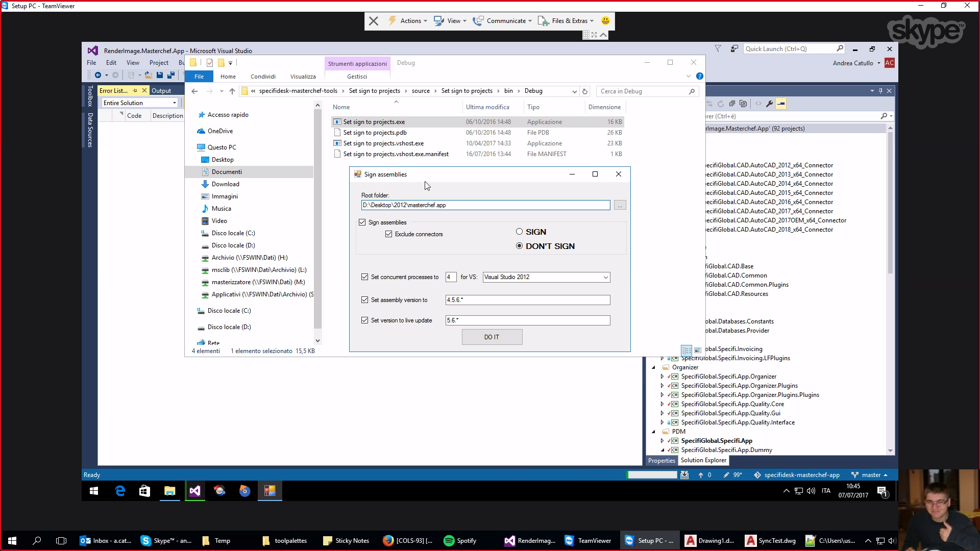
Task: Toggle Exclude connectors checkbox
Action: point(389,234)
